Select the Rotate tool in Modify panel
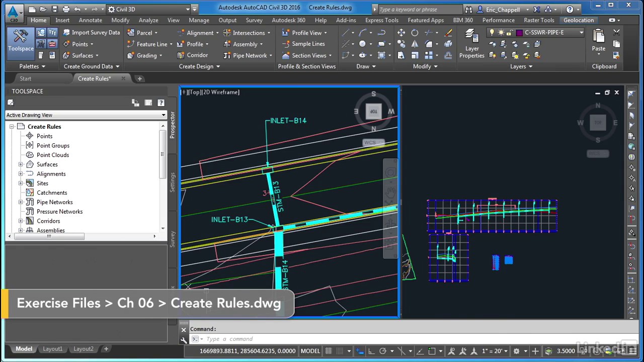The width and height of the screenshot is (644, 362). (415, 33)
